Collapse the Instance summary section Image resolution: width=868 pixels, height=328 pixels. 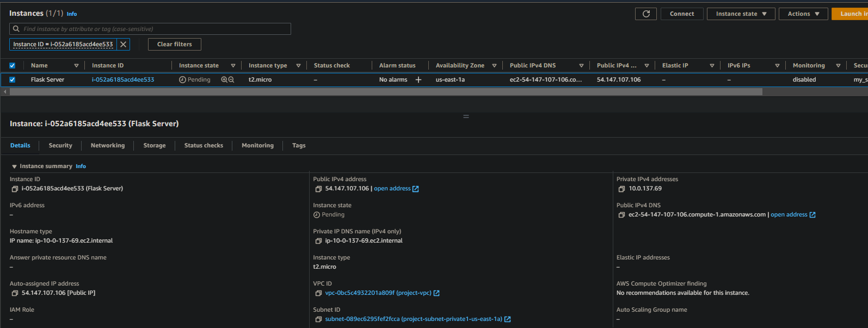(x=15, y=166)
